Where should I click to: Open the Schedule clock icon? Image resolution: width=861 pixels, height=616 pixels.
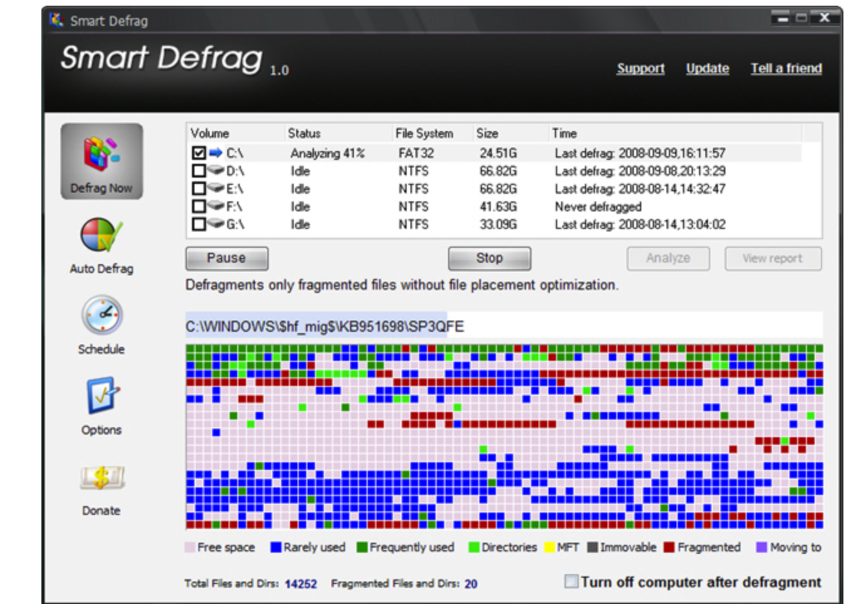tap(102, 315)
